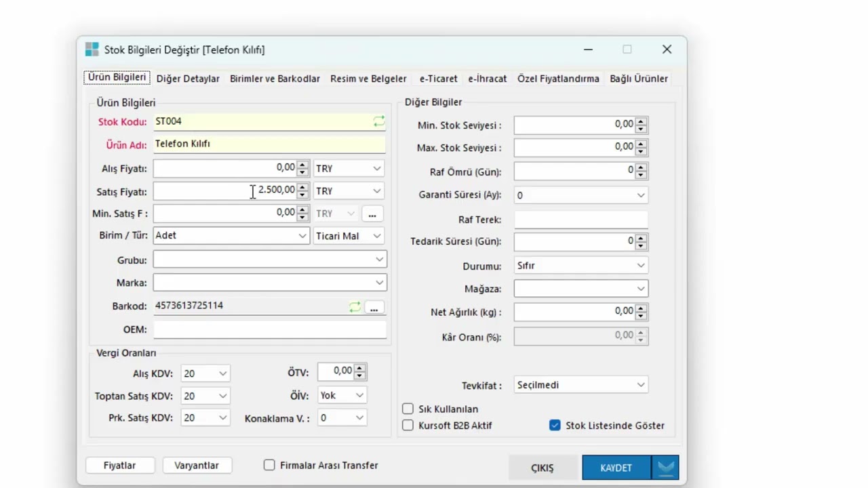Click Satış Fiyatı value 2.500,00
Screen dimensions: 868x488
point(277,190)
